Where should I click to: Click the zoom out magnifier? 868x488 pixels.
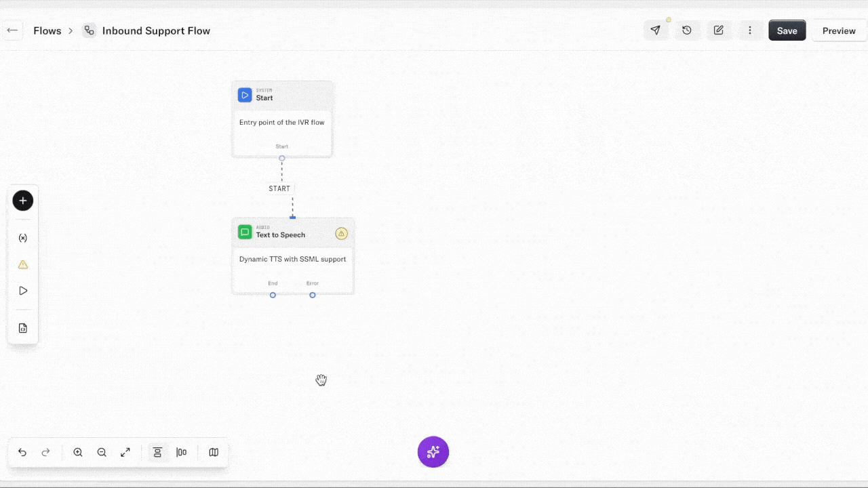pos(102,452)
